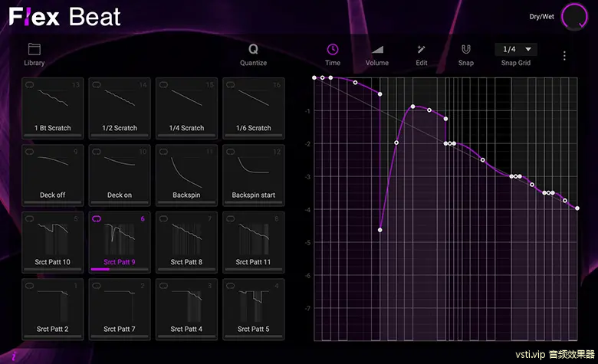Trigger the 1/2 Scratch pad curve

click(120, 98)
